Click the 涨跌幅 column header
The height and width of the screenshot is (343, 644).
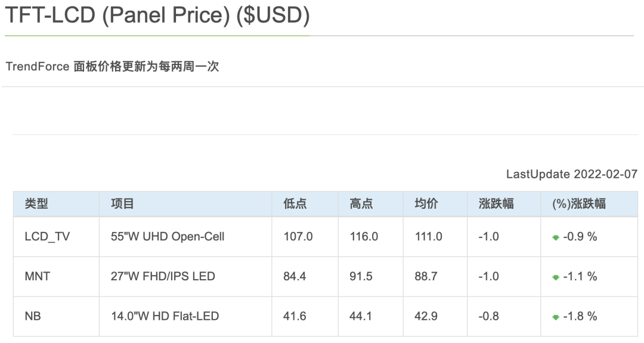tap(496, 204)
